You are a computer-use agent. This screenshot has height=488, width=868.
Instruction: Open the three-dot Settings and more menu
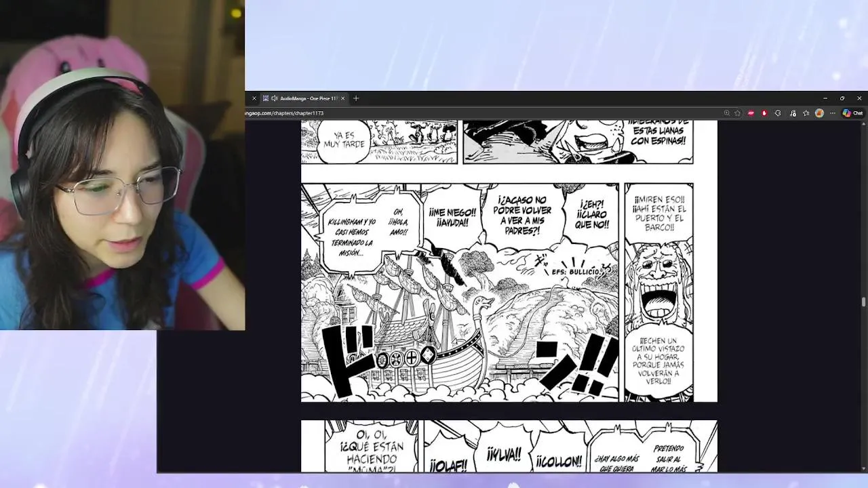pyautogui.click(x=833, y=113)
